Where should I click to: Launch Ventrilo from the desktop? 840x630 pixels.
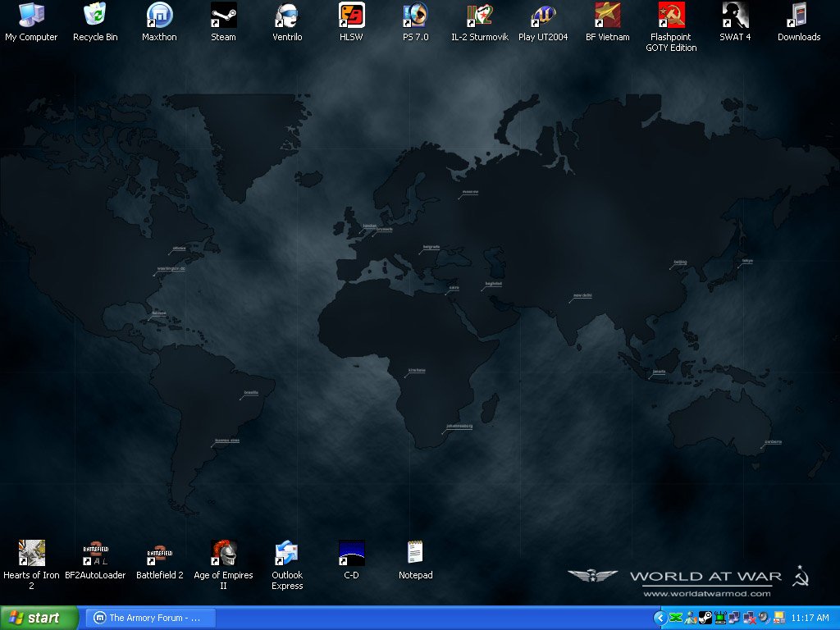(287, 16)
